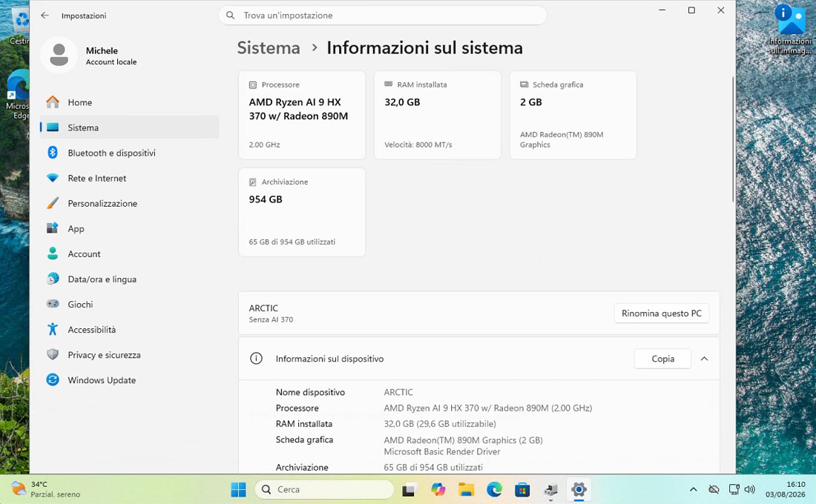Show hidden system tray icons
This screenshot has height=504, width=816.
pos(693,489)
